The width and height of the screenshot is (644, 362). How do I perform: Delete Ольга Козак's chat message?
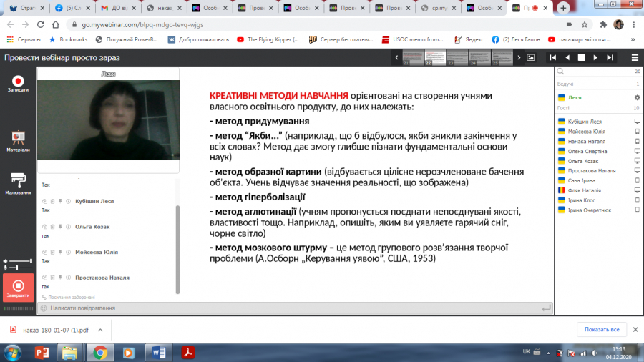click(52, 227)
